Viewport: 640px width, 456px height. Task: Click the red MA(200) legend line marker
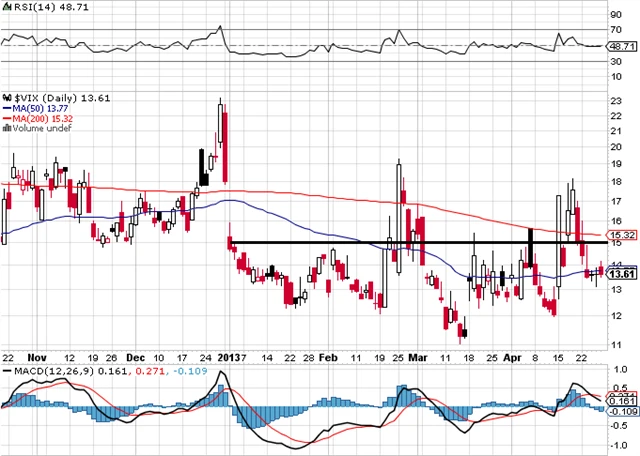click(x=5, y=116)
